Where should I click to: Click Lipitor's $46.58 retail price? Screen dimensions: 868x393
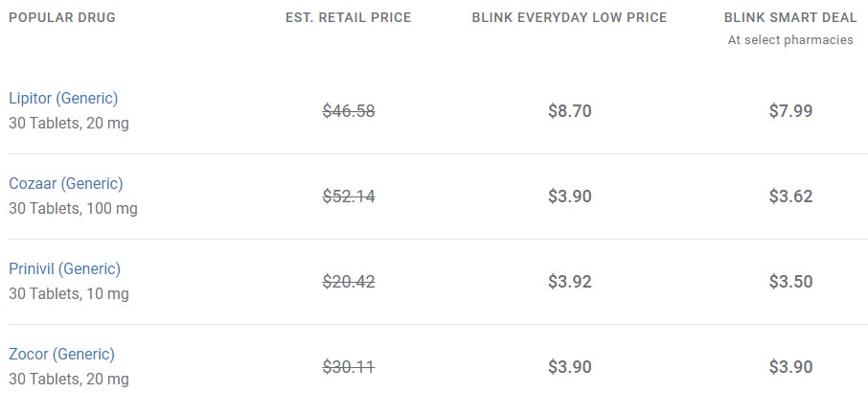point(349,111)
